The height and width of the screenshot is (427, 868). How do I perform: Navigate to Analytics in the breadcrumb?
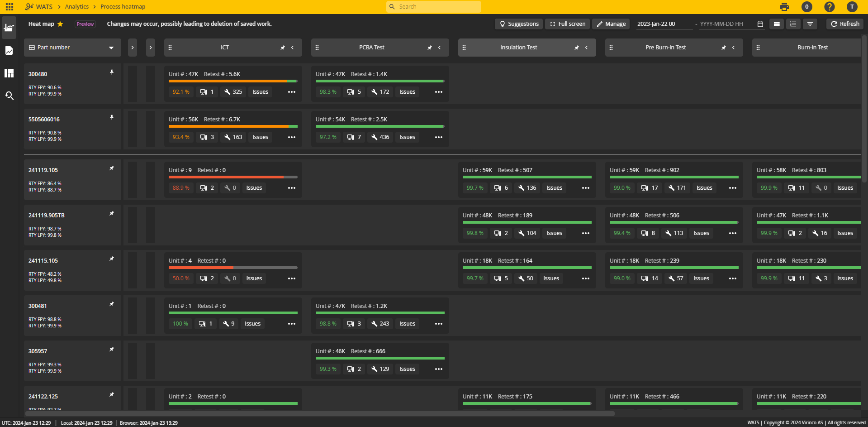76,6
